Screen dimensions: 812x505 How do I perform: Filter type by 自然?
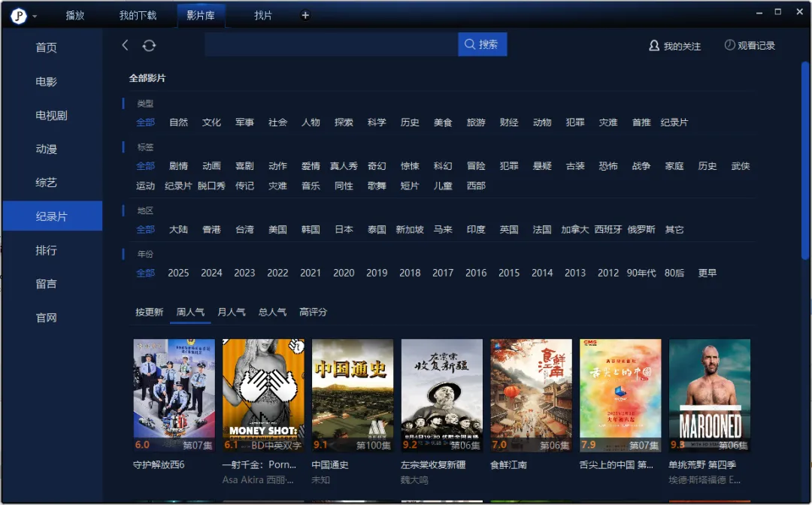[x=179, y=122]
